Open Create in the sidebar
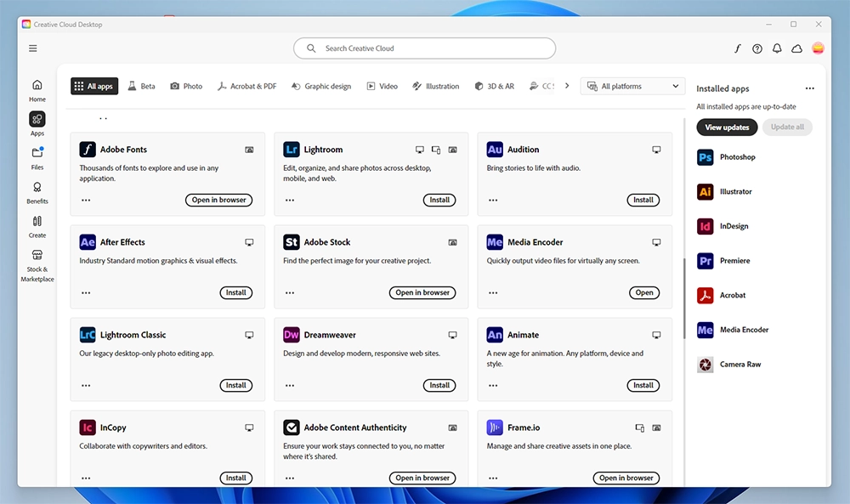Viewport: 850px width, 504px height. tap(37, 227)
